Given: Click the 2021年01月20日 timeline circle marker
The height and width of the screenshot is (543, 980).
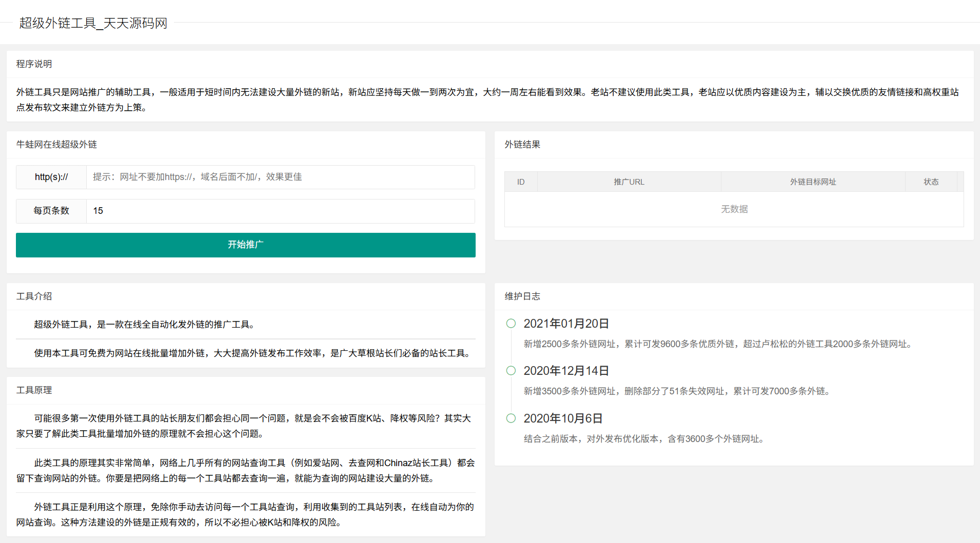Looking at the screenshot, I should click(x=511, y=324).
